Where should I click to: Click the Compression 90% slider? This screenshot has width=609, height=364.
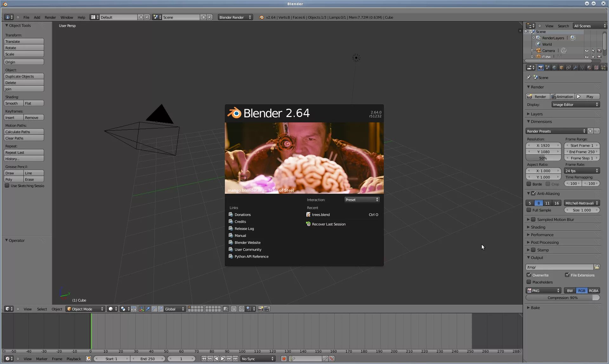[x=562, y=297]
